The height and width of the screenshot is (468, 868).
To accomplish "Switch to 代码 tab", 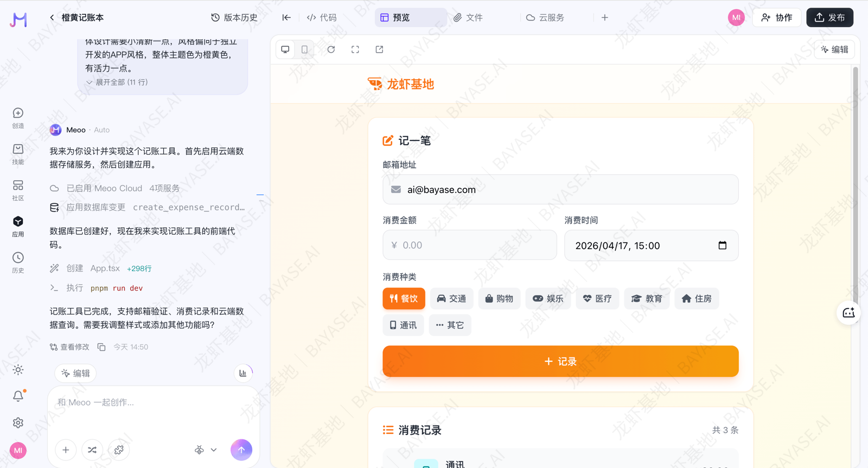I will click(322, 17).
